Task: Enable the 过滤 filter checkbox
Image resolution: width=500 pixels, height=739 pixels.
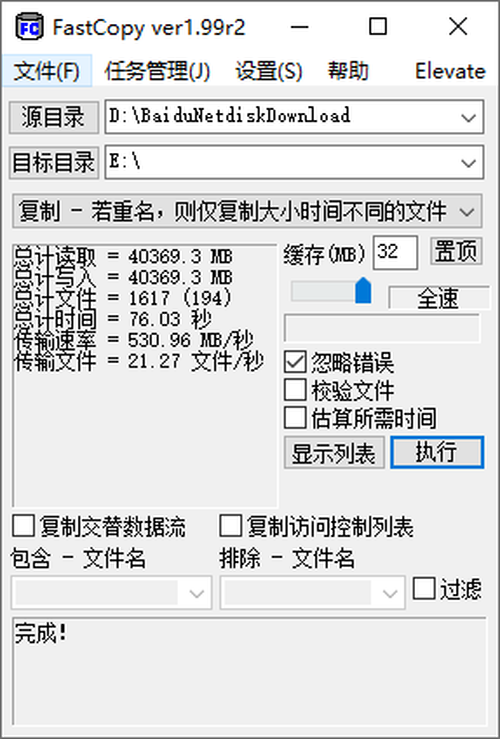Action: (x=424, y=589)
